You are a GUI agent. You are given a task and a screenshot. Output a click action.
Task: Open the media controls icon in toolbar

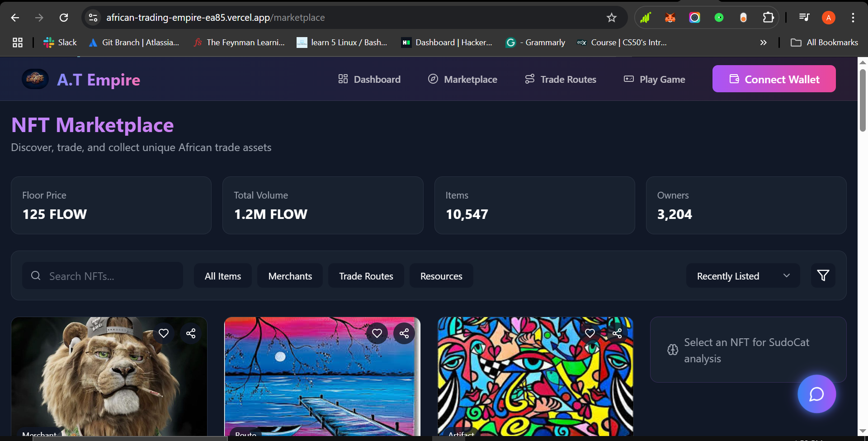(804, 18)
